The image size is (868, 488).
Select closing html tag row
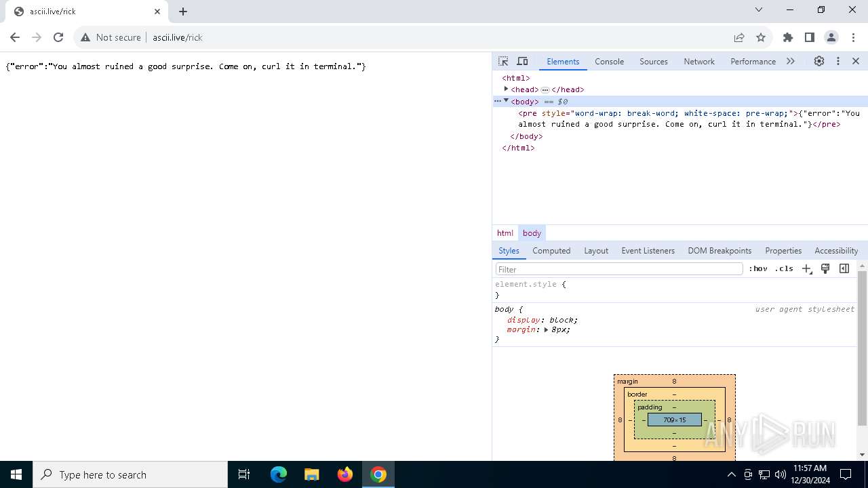[x=518, y=148]
